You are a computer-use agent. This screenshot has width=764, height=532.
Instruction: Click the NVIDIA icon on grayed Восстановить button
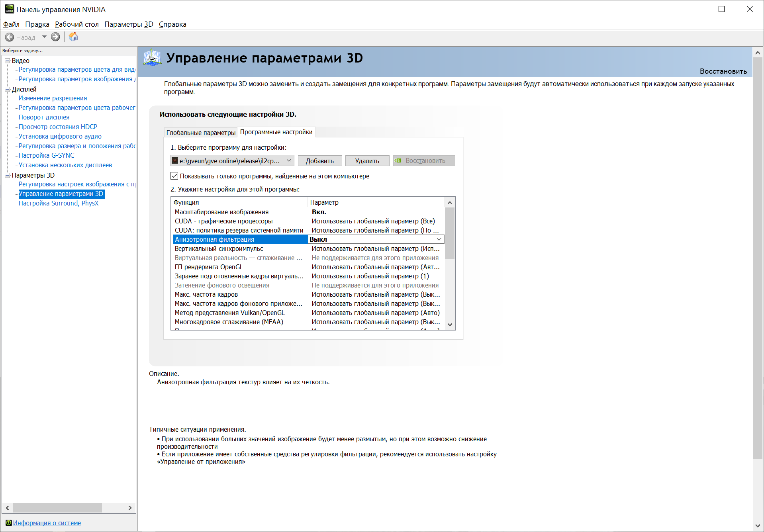point(398,161)
